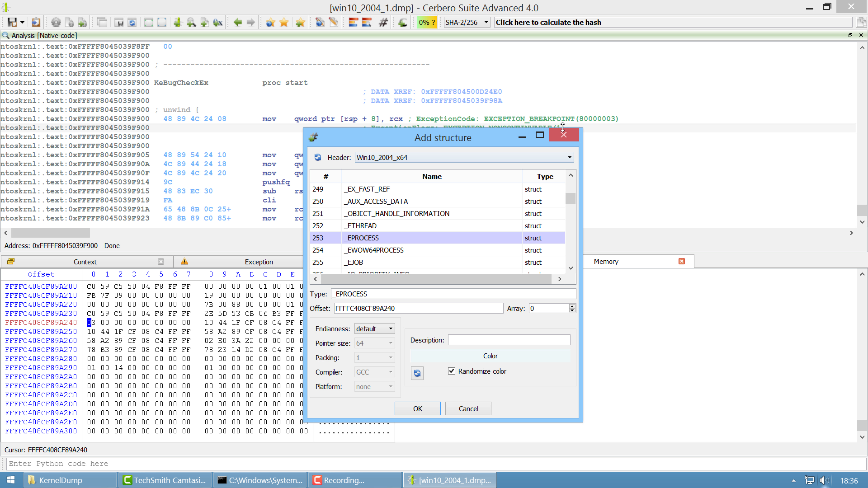Open the Compiler GCC dropdown
Screen dimensions: 868x488
374,372
